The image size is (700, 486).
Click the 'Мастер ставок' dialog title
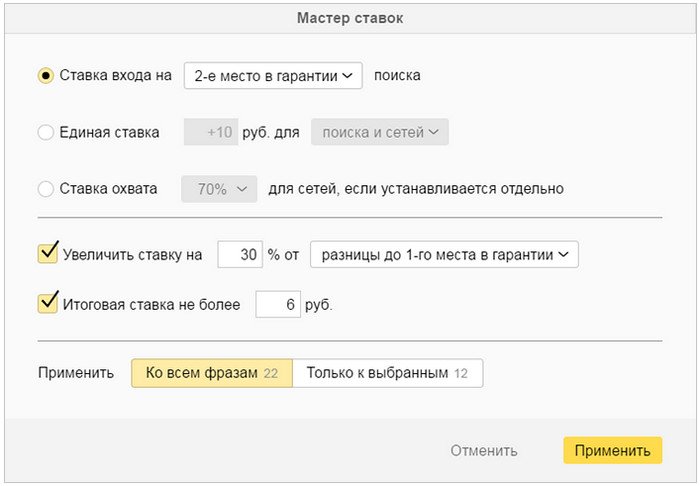[350, 18]
